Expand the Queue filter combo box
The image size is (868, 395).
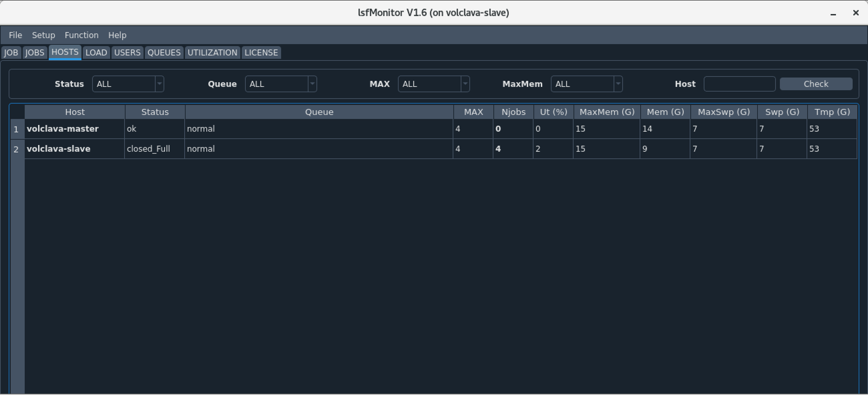click(281, 84)
